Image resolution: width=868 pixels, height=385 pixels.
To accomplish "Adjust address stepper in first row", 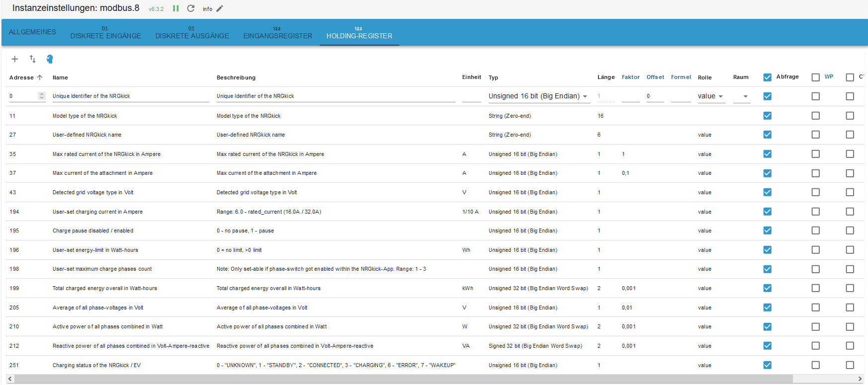I will 42,96.
